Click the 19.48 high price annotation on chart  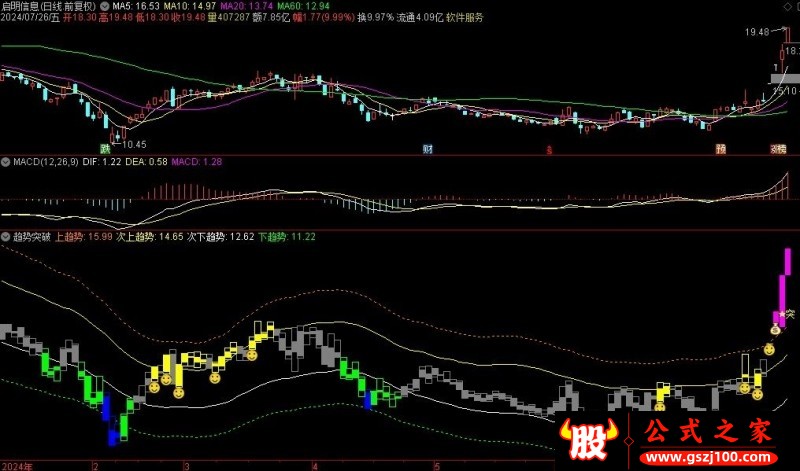(x=757, y=32)
